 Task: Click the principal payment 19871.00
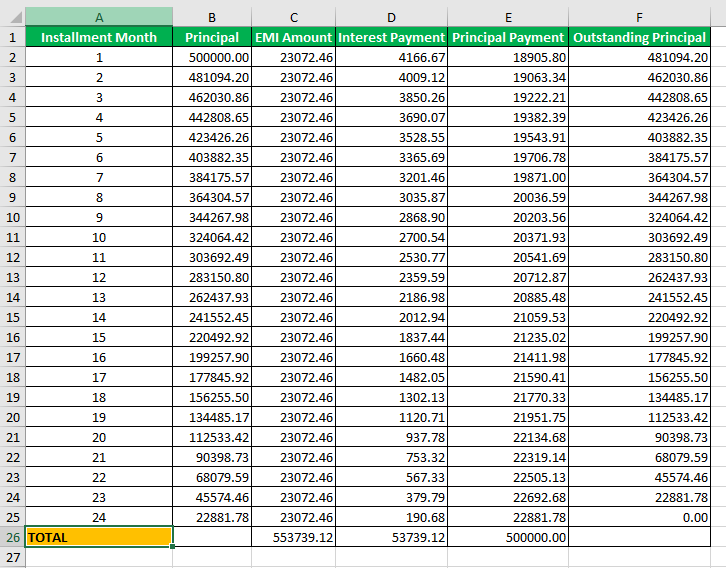[x=508, y=177]
